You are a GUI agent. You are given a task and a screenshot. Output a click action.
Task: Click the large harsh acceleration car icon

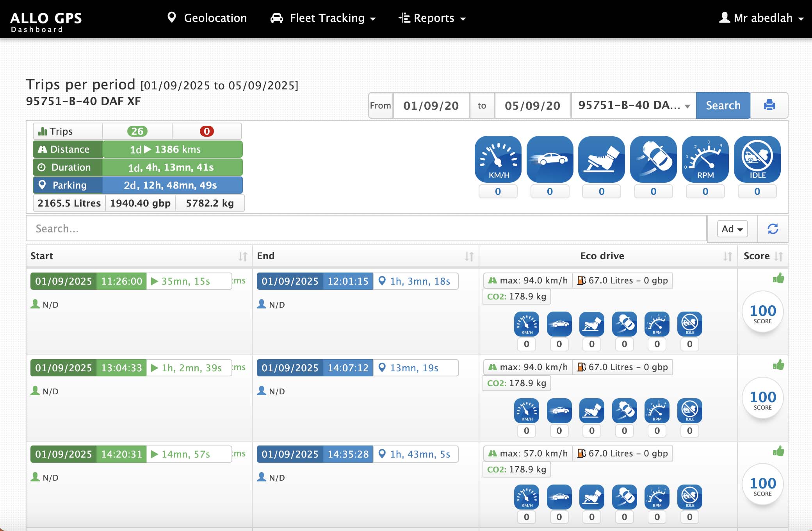(x=550, y=159)
